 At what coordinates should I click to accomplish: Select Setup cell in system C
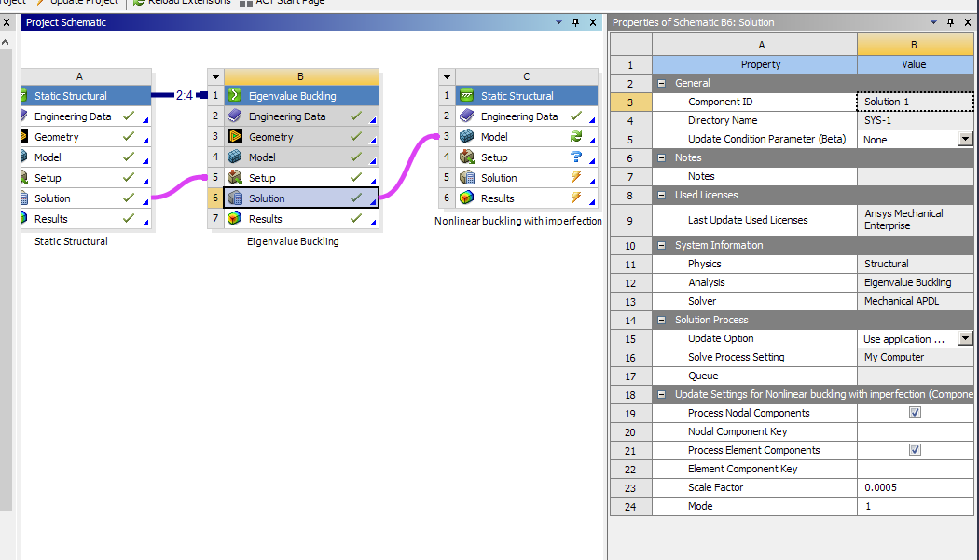[494, 157]
